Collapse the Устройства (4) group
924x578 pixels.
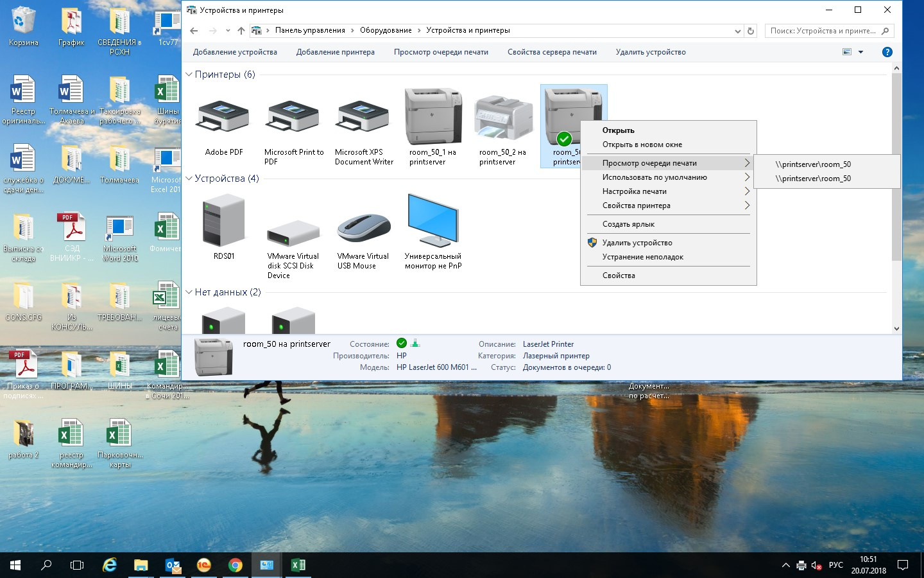(x=189, y=179)
